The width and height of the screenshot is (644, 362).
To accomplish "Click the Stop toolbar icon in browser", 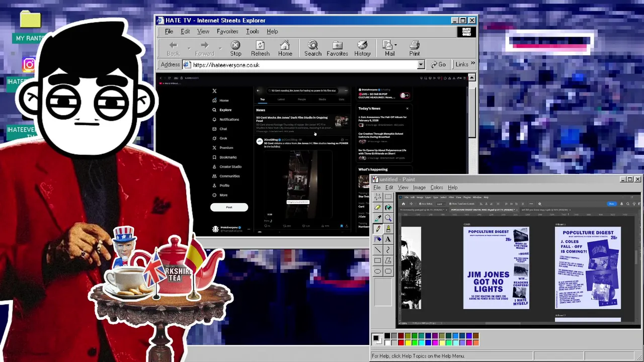I will 235,48.
